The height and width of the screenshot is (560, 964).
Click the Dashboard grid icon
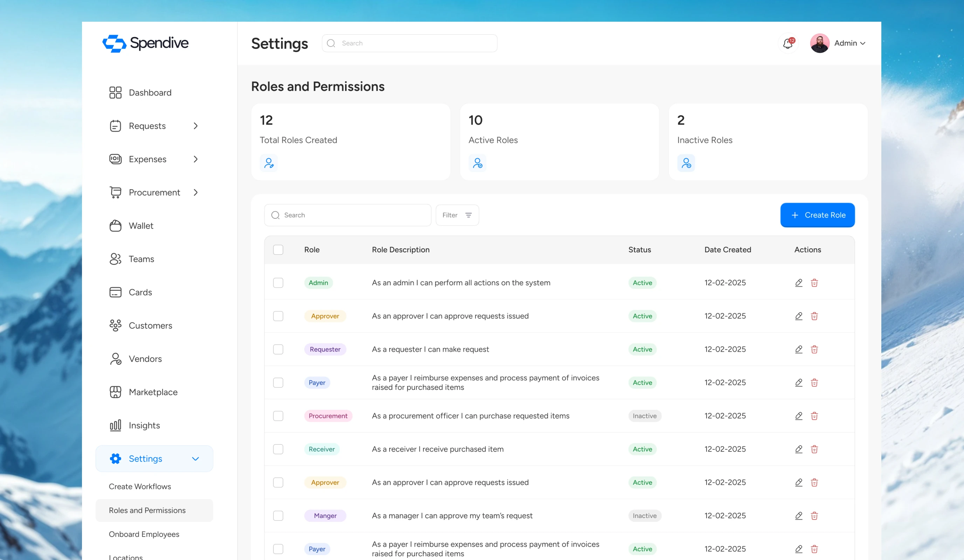pyautogui.click(x=115, y=92)
